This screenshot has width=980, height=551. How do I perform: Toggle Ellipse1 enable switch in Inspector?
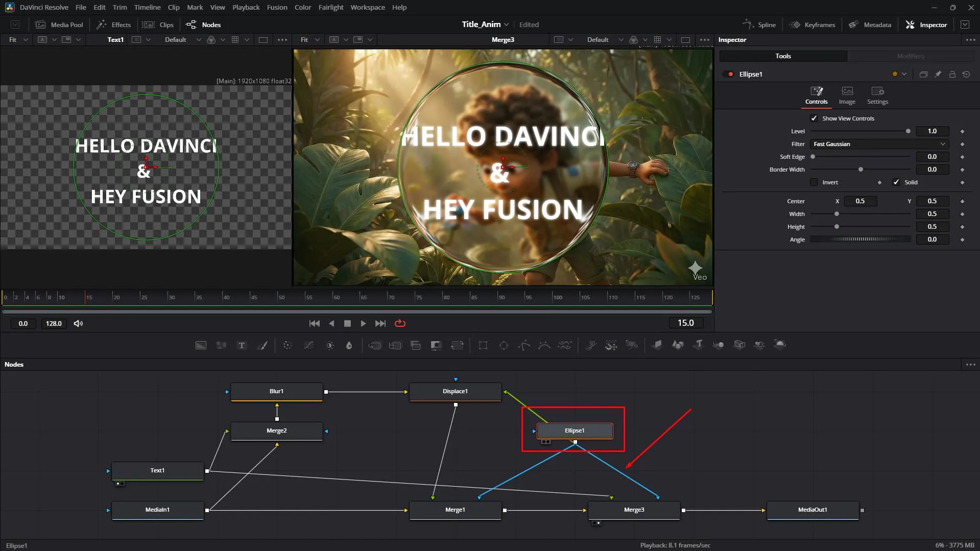click(x=729, y=74)
